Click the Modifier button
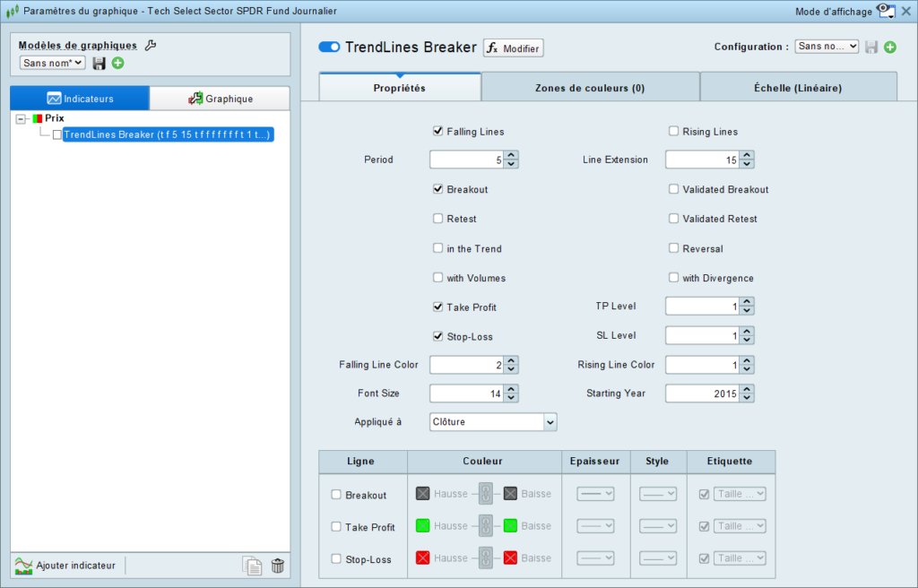The width and height of the screenshot is (918, 588). (x=514, y=48)
